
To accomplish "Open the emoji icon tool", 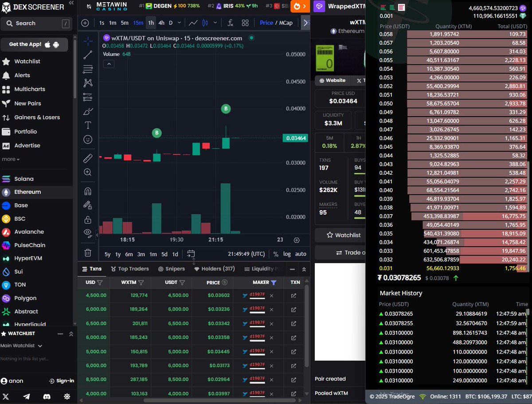I will (88, 139).
